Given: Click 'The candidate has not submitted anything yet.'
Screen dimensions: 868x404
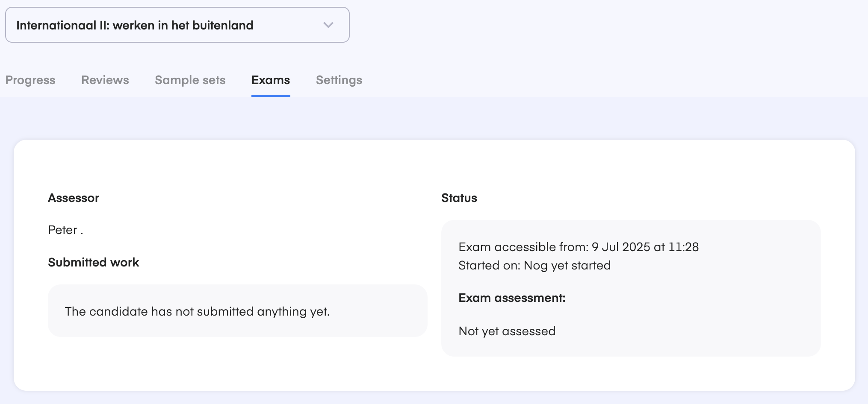Looking at the screenshot, I should (197, 311).
